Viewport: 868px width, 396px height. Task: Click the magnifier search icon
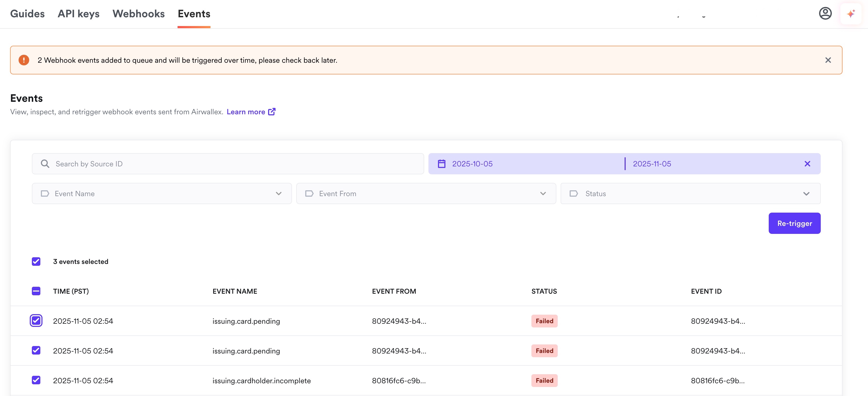click(x=45, y=164)
